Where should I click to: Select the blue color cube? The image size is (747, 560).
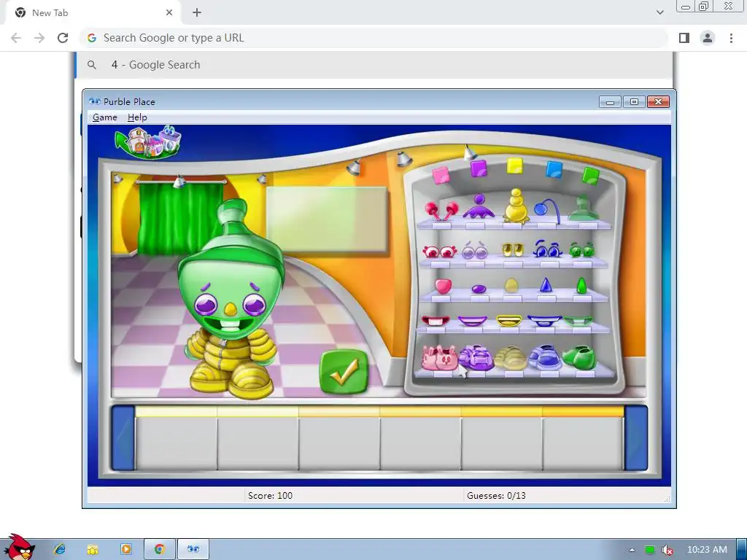tap(554, 169)
